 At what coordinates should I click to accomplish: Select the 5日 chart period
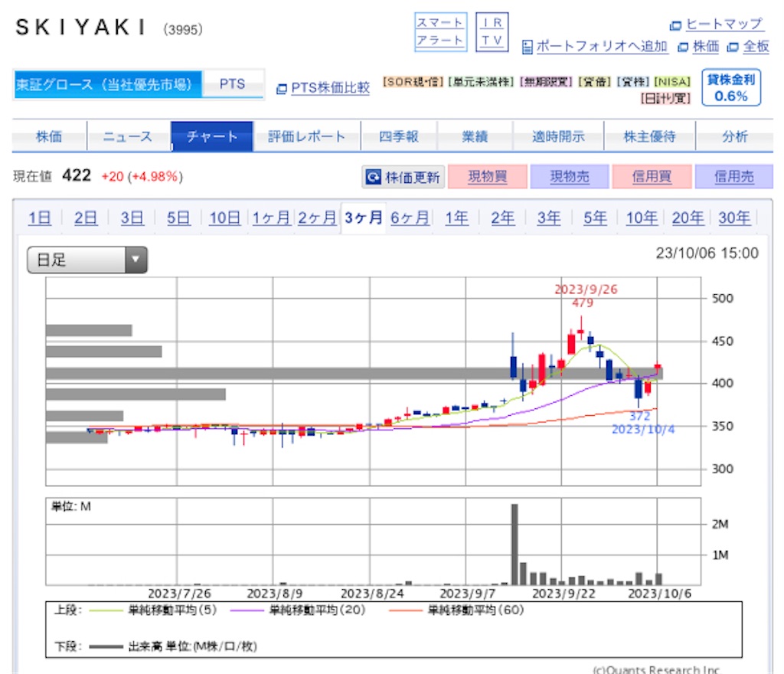178,218
